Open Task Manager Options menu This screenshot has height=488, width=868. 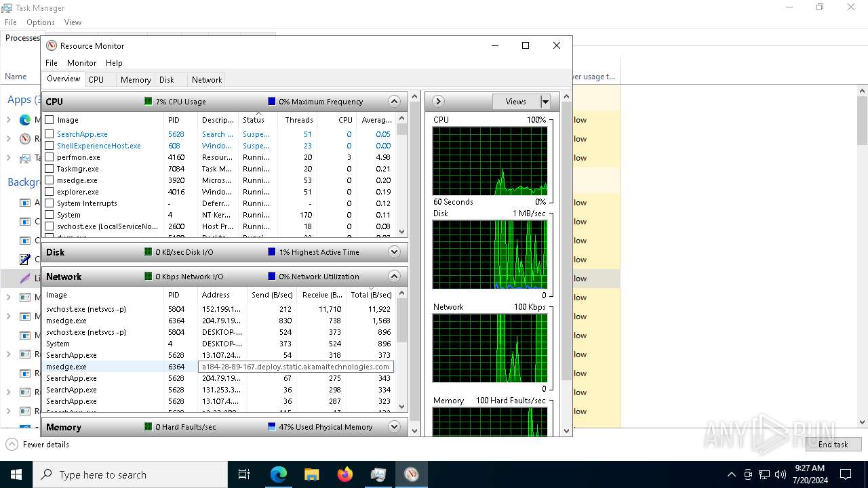(41, 22)
